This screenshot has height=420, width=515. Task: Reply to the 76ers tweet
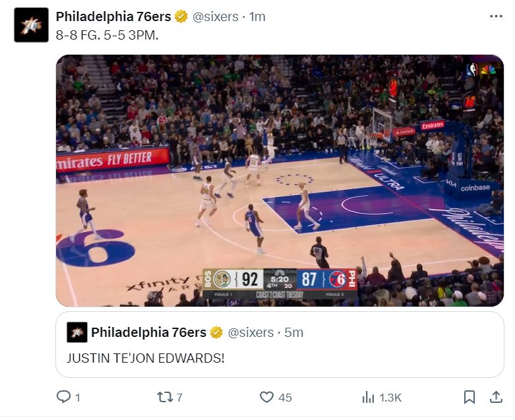(64, 397)
